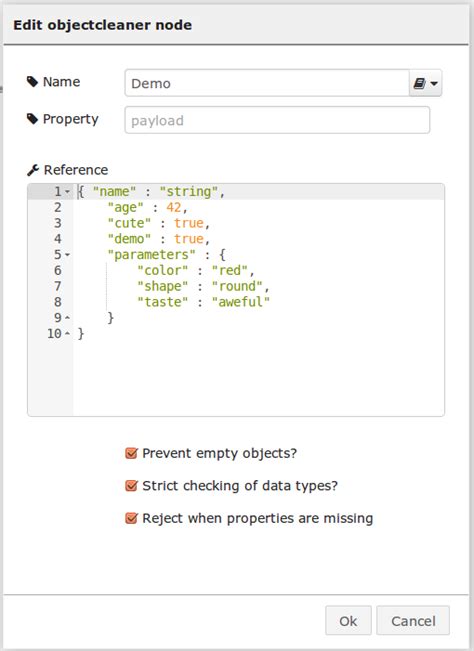
Task: Click the empty area of Reference editor
Action: [258, 378]
